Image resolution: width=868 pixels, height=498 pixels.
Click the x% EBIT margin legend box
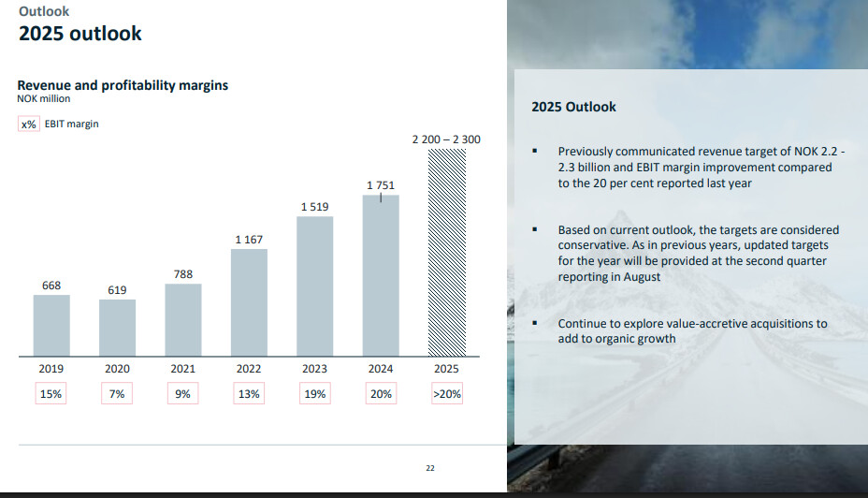[29, 124]
